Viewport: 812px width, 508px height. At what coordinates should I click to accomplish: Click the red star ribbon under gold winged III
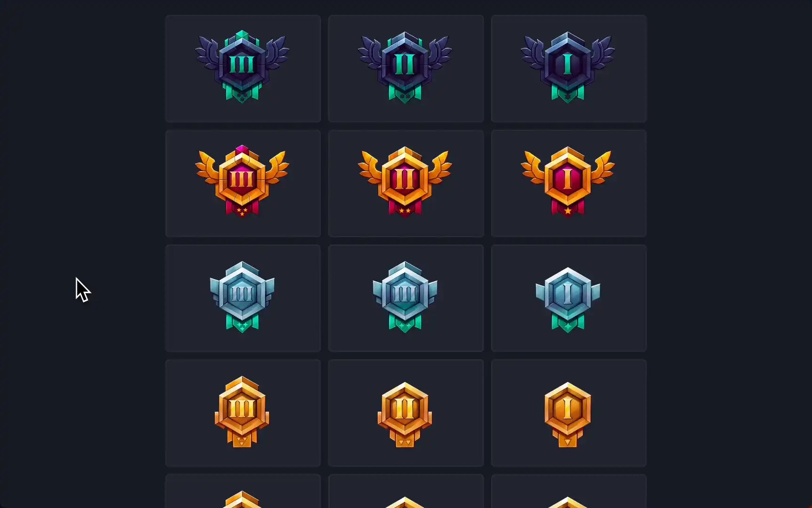(x=242, y=208)
